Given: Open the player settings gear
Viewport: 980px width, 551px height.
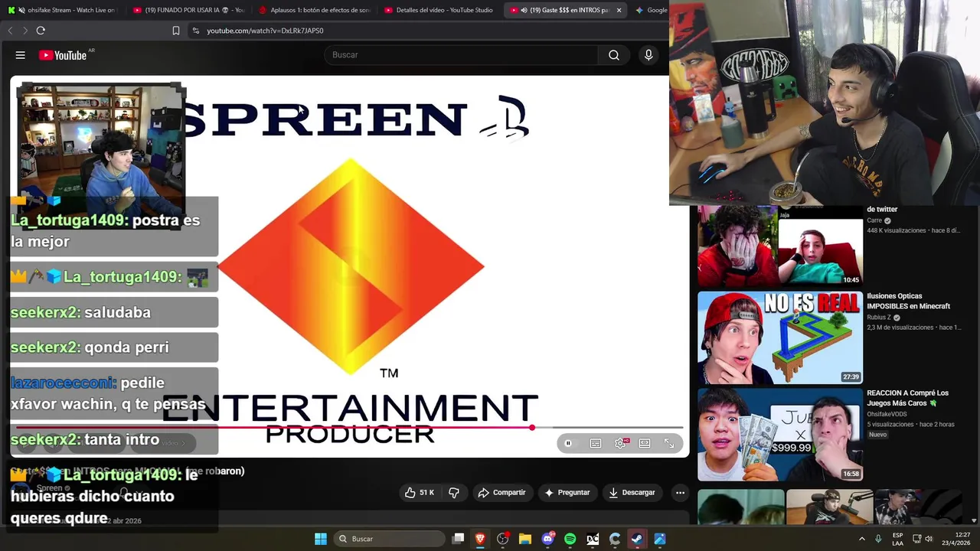Looking at the screenshot, I should [x=620, y=443].
